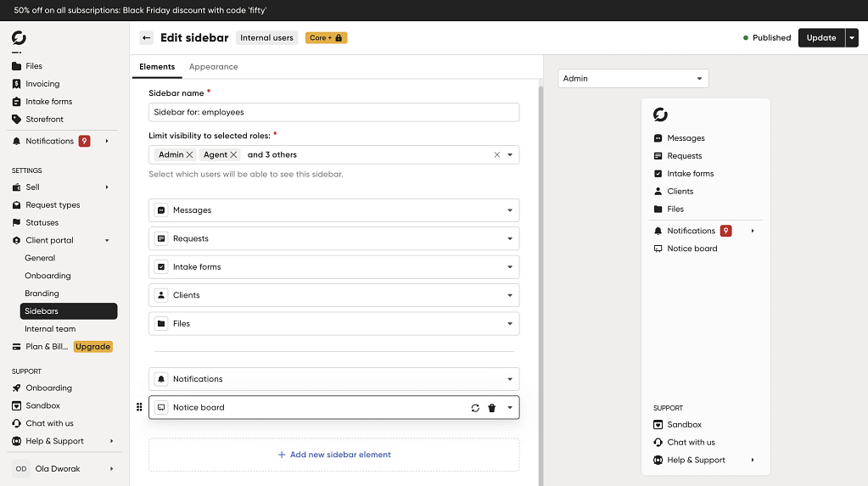Click the app logo in left navigation
This screenshot has width=868, height=486.
point(19,37)
